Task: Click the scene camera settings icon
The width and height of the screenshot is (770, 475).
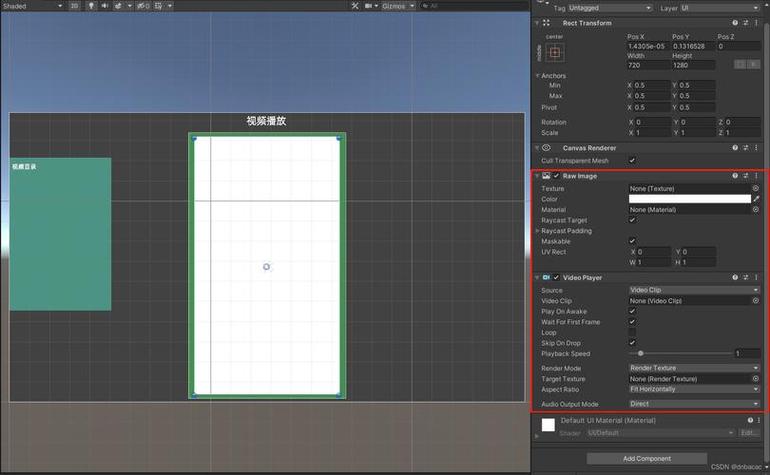Action: tap(368, 6)
